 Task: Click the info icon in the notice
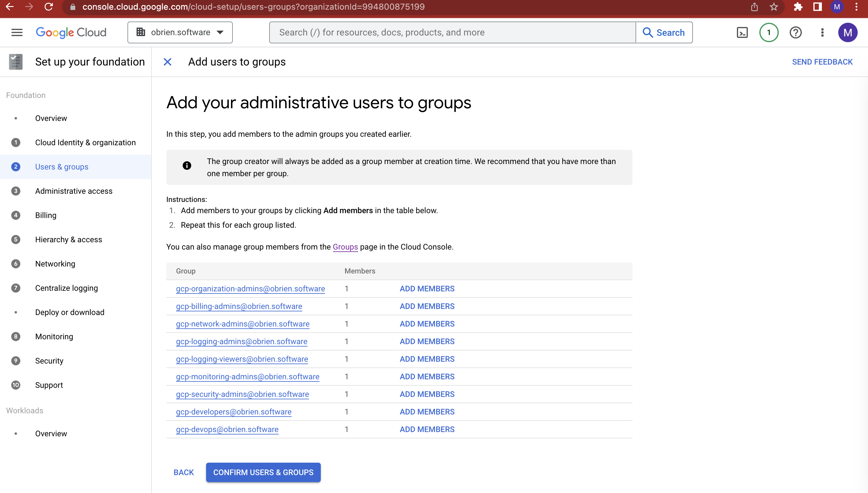coord(187,166)
